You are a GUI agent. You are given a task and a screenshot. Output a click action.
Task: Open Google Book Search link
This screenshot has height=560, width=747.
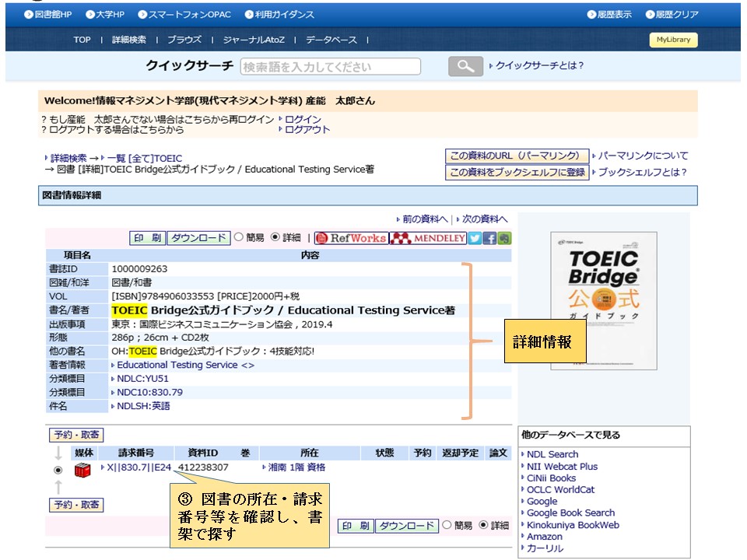570,513
